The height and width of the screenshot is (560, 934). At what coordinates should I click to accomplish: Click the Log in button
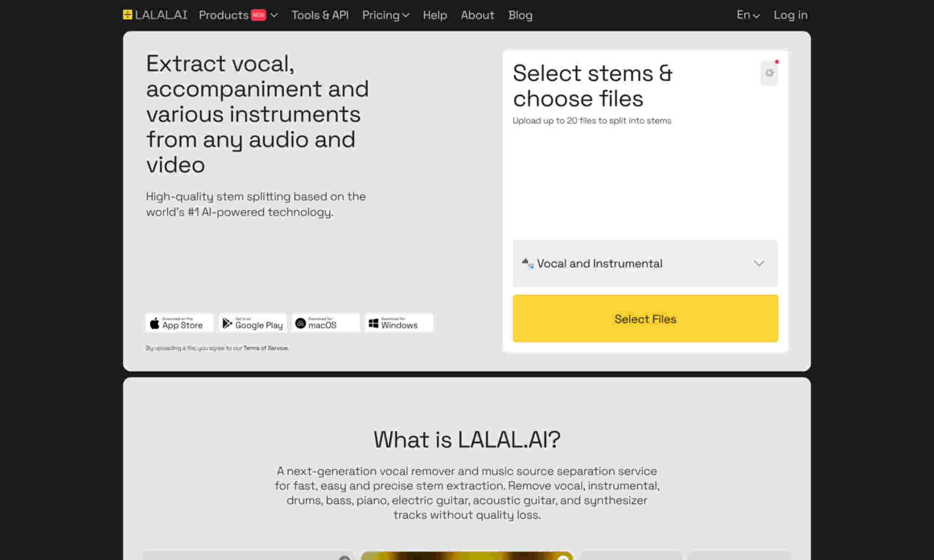tap(790, 14)
